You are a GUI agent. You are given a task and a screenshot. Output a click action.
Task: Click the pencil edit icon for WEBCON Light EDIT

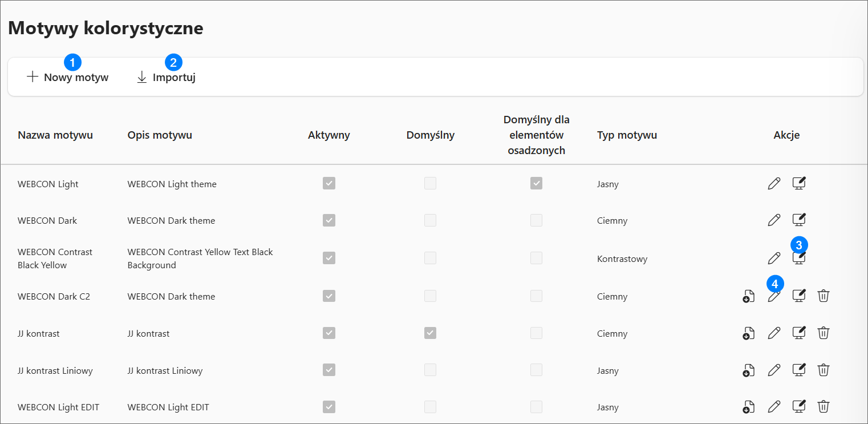click(x=774, y=407)
